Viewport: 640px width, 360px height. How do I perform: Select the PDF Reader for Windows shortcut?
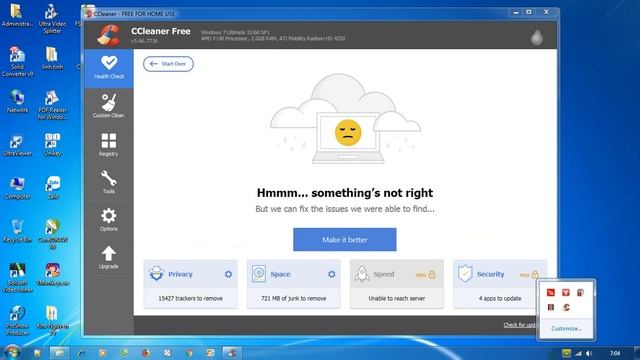(52, 105)
